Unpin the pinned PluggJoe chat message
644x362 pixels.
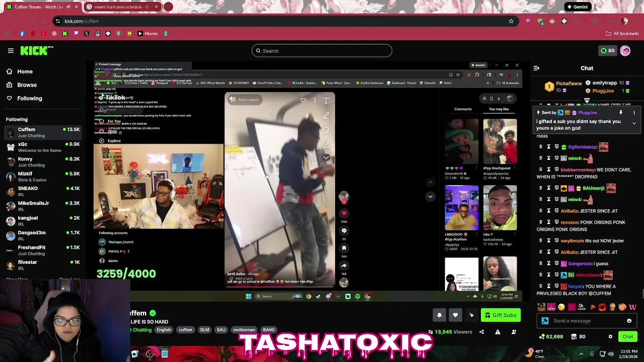621,113
